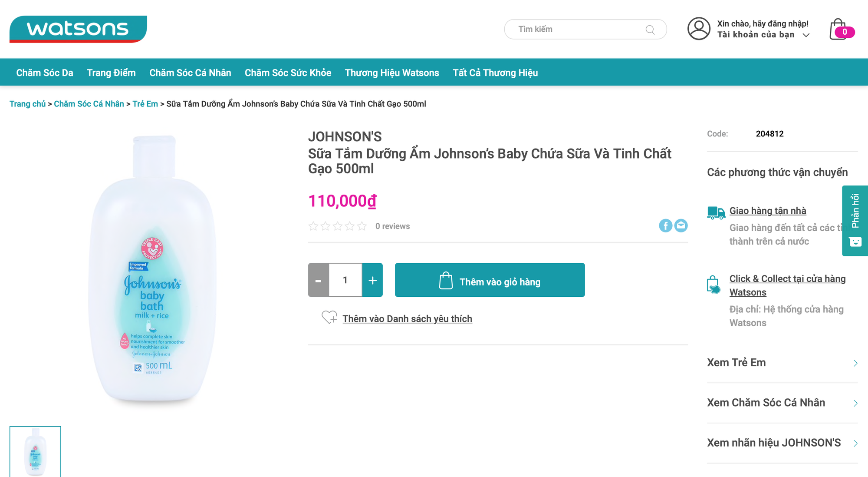Image resolution: width=868 pixels, height=477 pixels.
Task: Open the Chăm Sóc Da menu
Action: coord(45,73)
